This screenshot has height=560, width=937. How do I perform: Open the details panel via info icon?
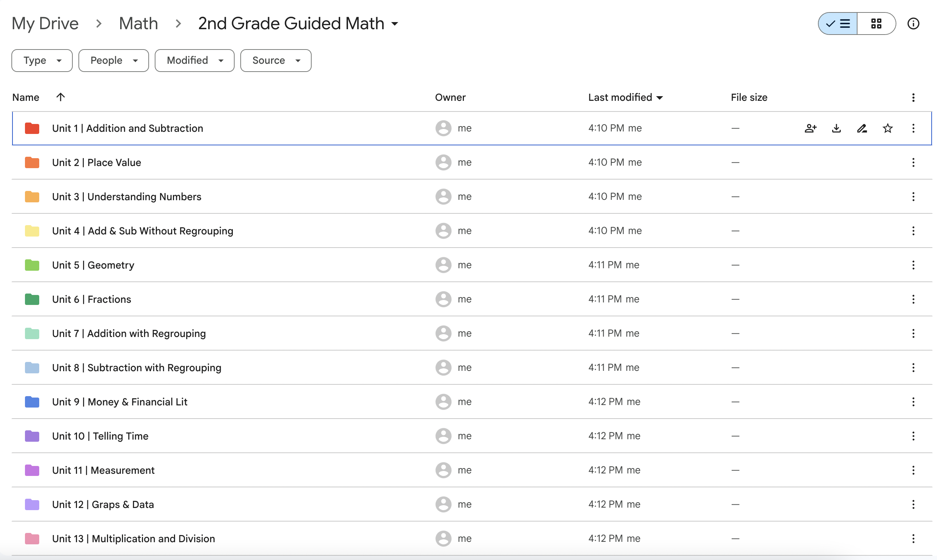[x=913, y=24]
